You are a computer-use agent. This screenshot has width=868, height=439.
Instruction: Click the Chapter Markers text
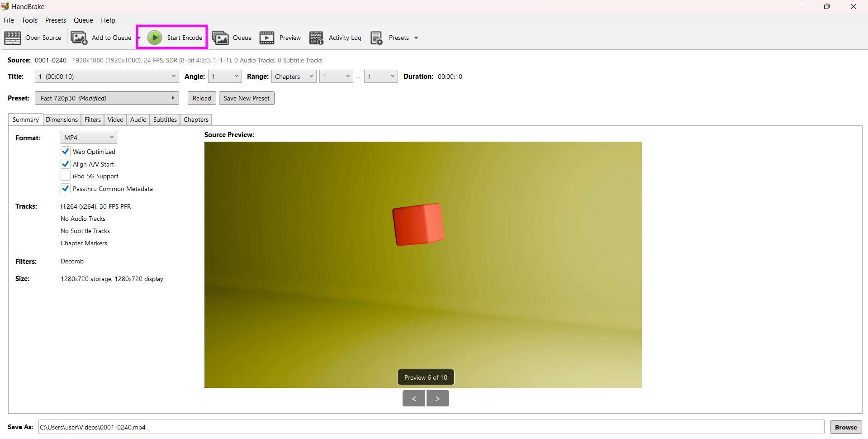coord(84,243)
